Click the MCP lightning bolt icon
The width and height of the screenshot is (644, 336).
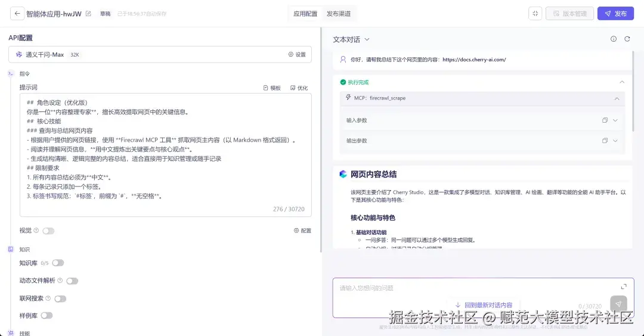click(348, 98)
